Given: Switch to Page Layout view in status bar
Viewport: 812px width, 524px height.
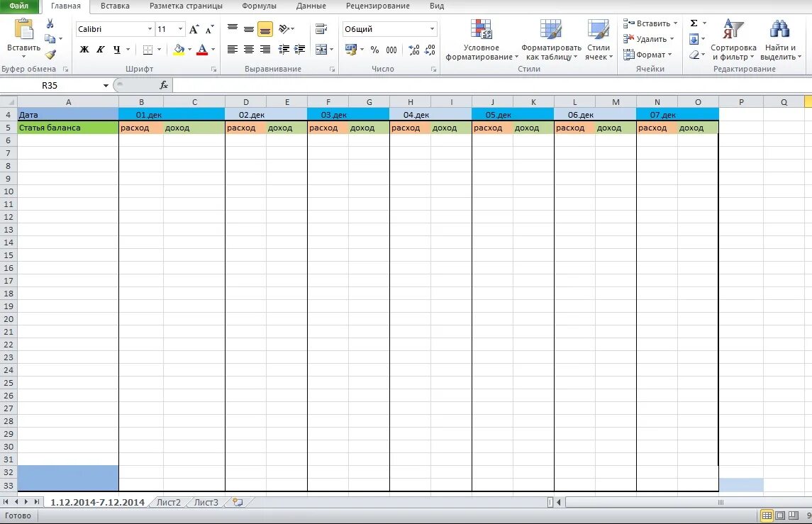Looking at the screenshot, I should [x=780, y=515].
